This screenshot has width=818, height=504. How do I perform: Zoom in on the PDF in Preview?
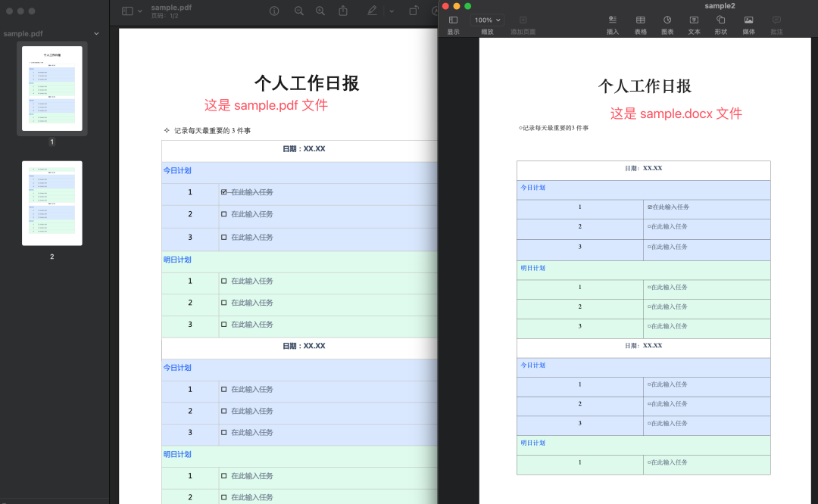[x=320, y=11]
